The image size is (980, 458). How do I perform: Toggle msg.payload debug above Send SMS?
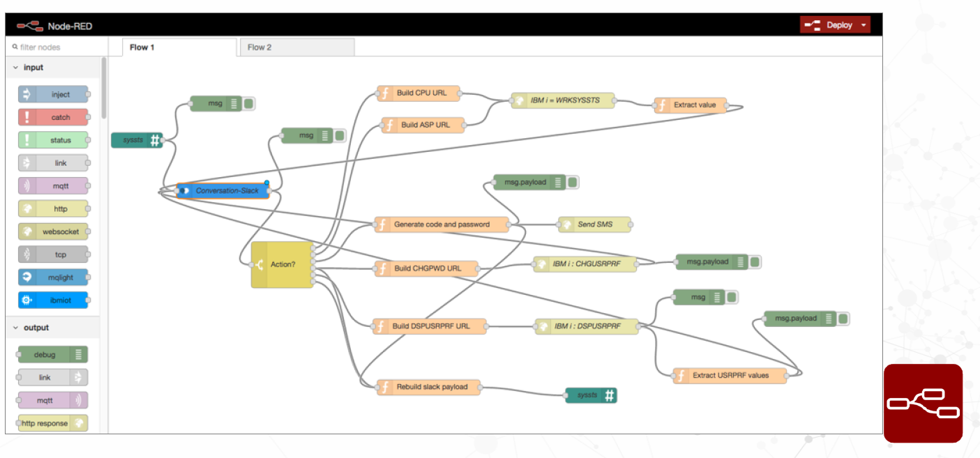[572, 183]
